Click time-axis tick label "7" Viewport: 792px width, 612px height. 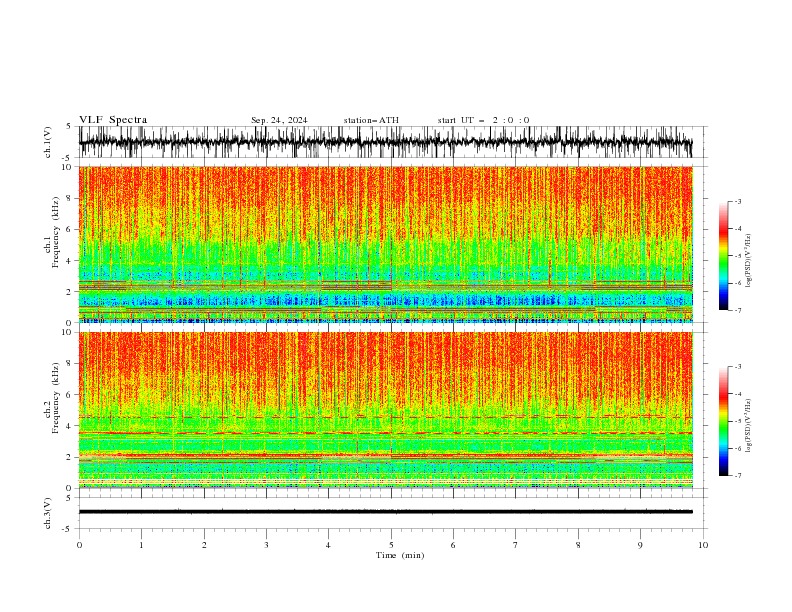click(516, 545)
